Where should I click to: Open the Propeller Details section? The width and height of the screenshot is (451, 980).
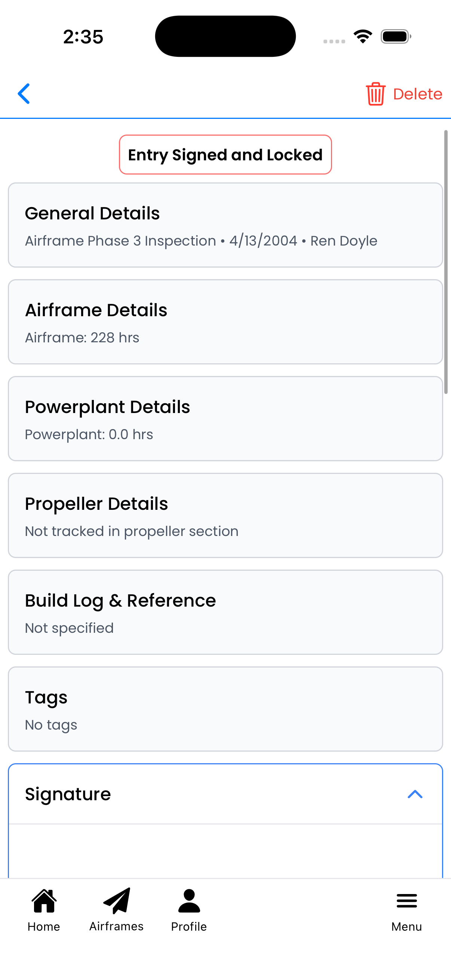coord(225,515)
